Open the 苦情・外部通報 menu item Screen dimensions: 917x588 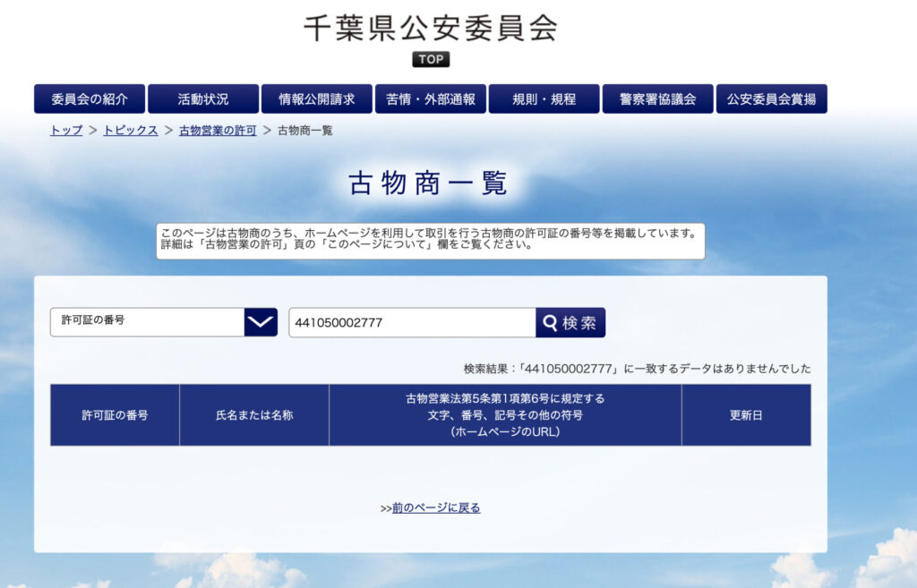click(431, 99)
